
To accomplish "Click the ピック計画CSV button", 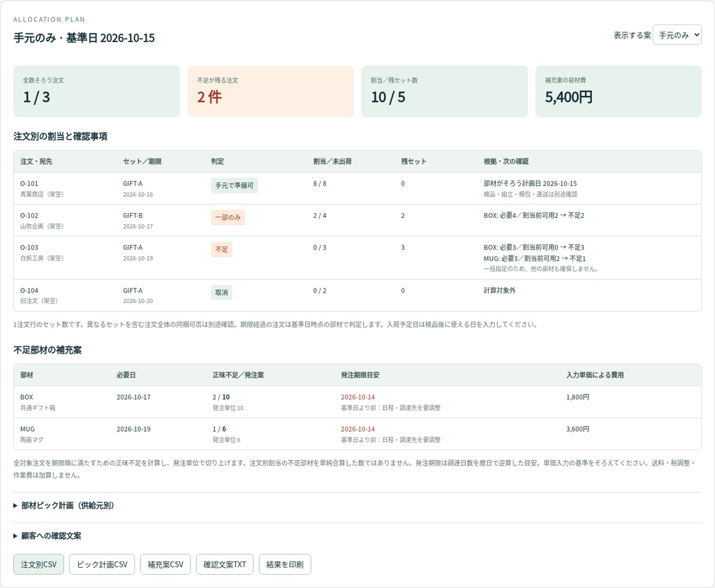I will (x=102, y=564).
